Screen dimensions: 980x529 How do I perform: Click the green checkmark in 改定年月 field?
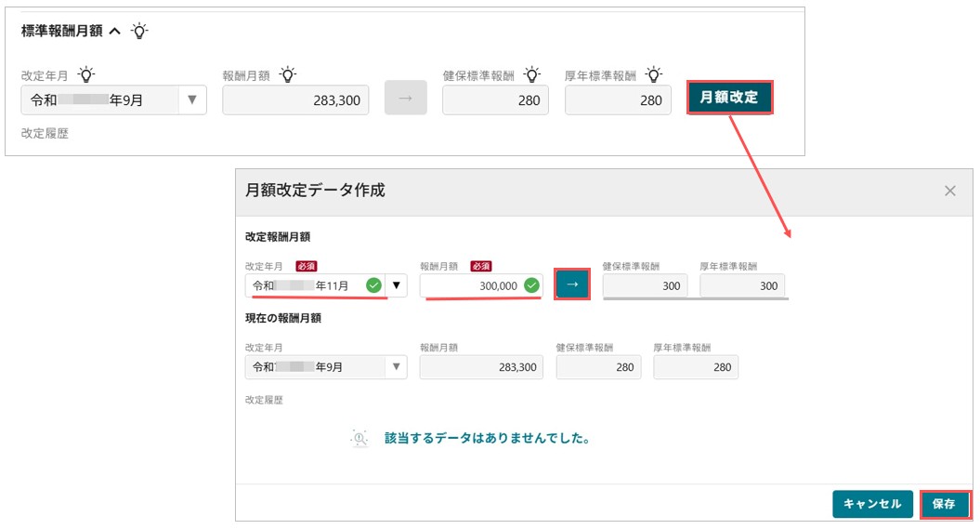373,285
